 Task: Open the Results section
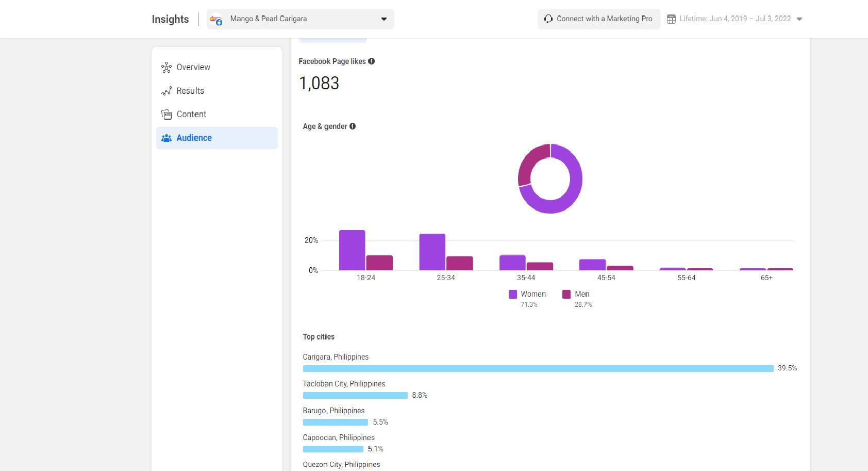pyautogui.click(x=217, y=91)
